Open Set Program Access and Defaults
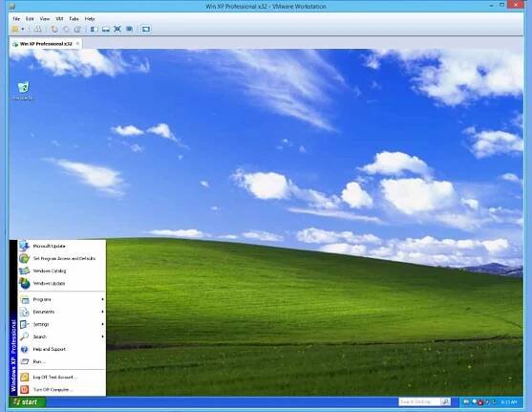 coord(62,258)
